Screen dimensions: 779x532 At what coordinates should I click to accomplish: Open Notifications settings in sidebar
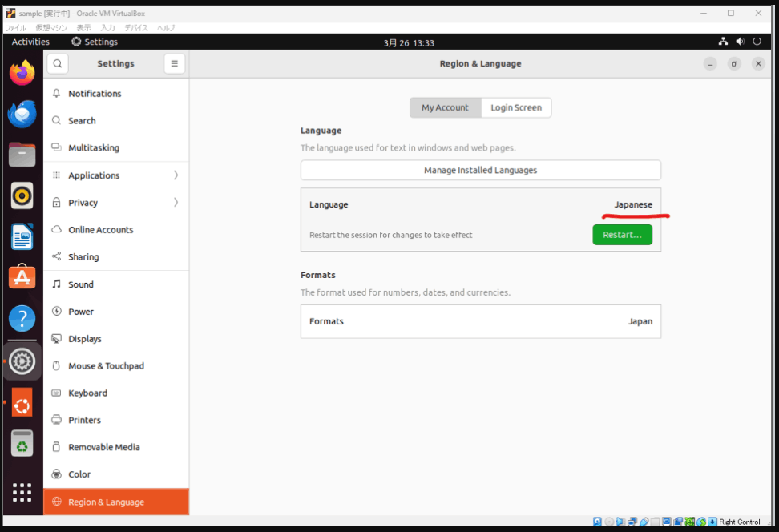coord(116,94)
